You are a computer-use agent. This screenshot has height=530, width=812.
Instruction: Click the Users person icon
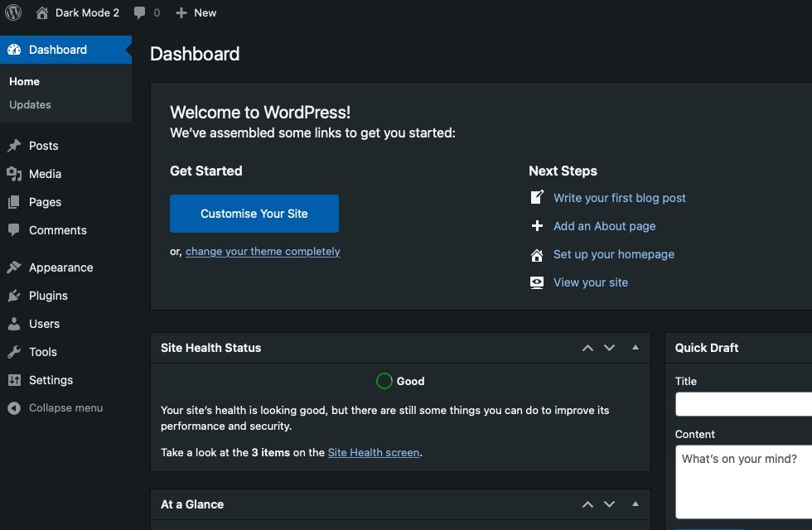tap(14, 324)
